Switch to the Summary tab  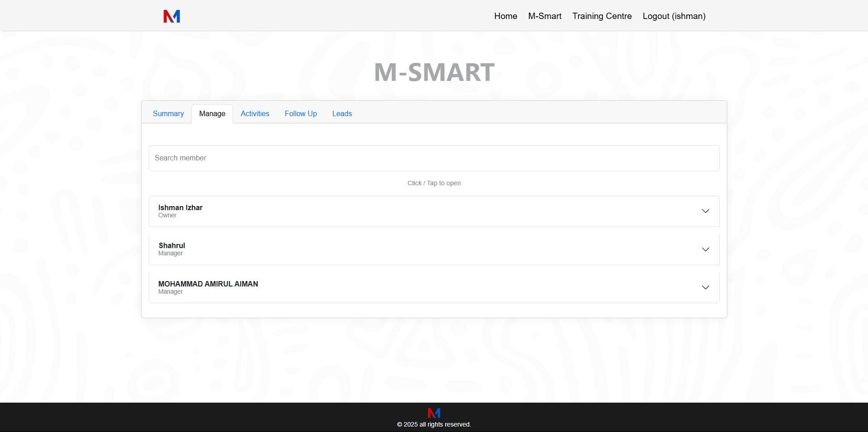168,113
